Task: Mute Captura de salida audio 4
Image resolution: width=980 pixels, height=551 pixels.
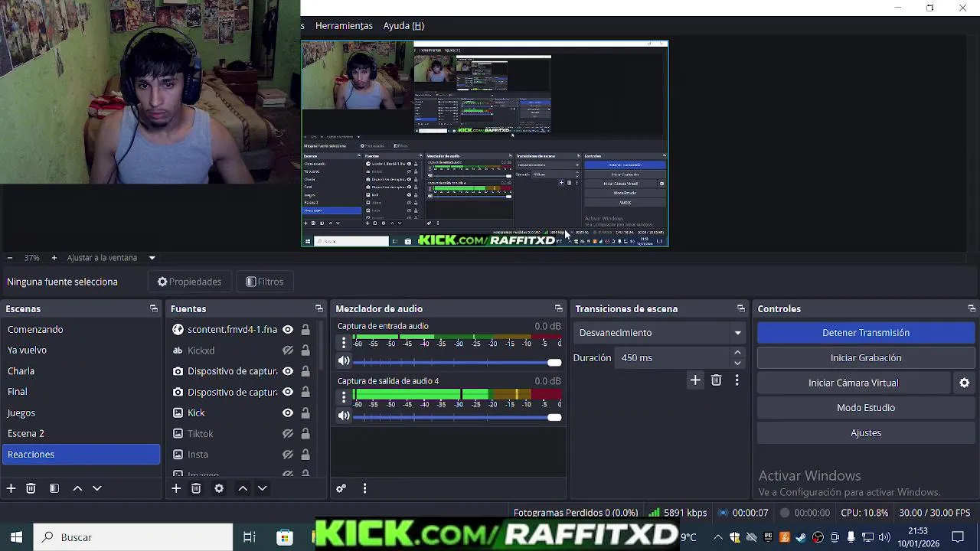Action: coord(344,416)
